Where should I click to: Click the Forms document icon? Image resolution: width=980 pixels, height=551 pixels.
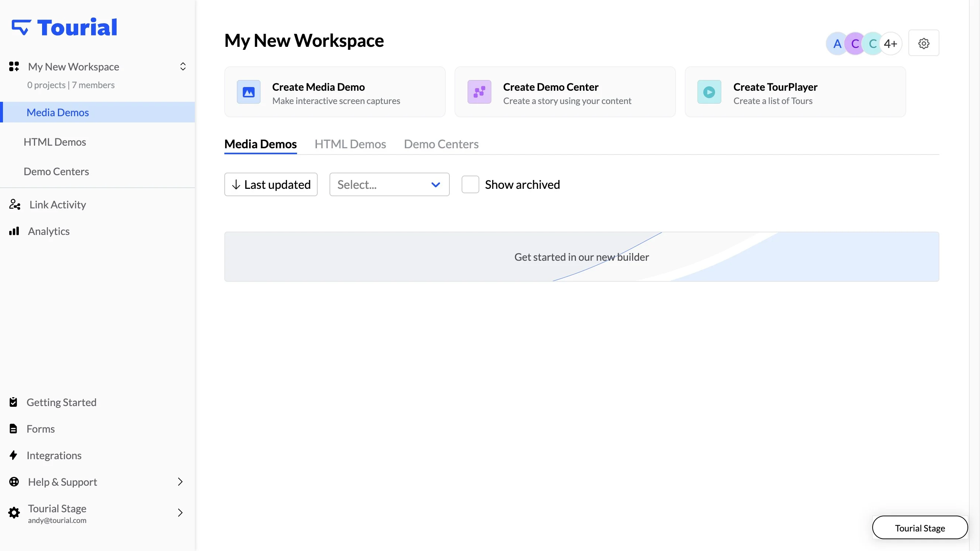(x=13, y=429)
